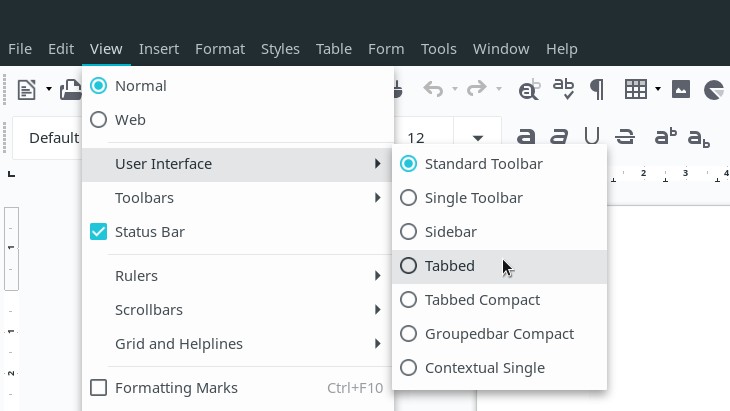730x411 pixels.
Task: Toggle the Status Bar checkbox
Action: tap(98, 232)
